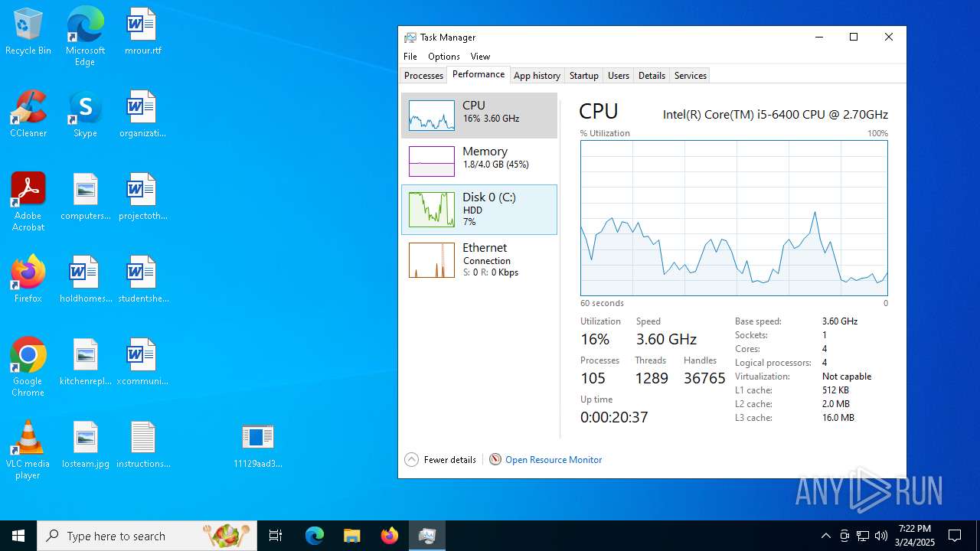Open the View menu in Task Manager
The image size is (980, 551).
480,57
